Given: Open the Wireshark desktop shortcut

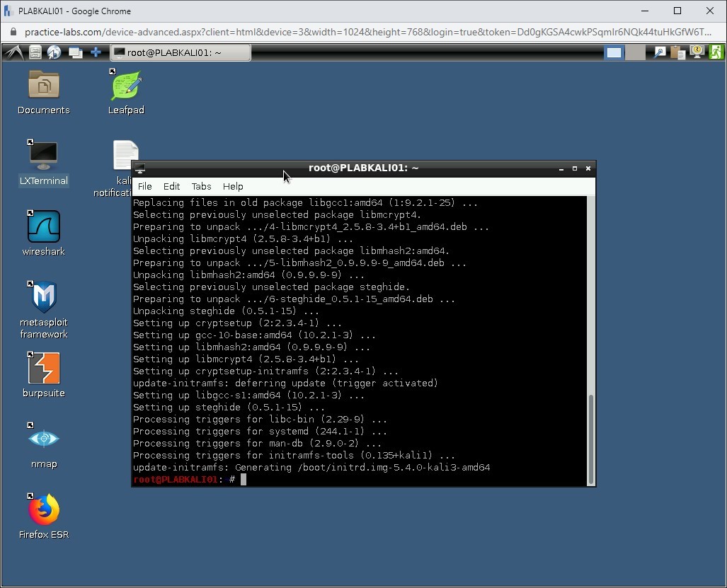Looking at the screenshot, I should pos(44,228).
